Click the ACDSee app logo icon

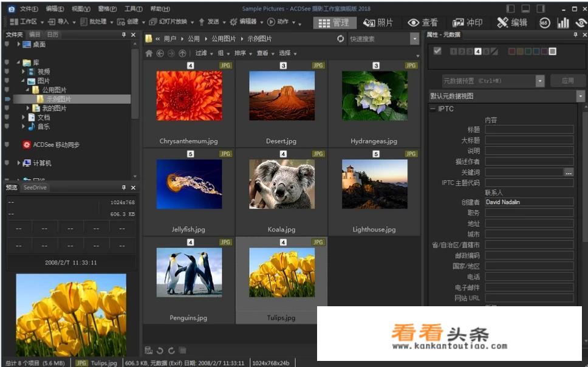point(12,9)
